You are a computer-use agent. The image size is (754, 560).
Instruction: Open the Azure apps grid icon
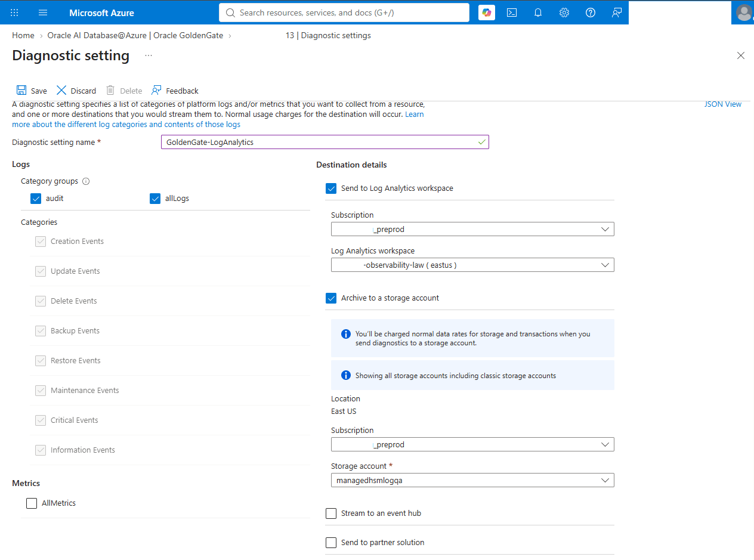point(14,13)
